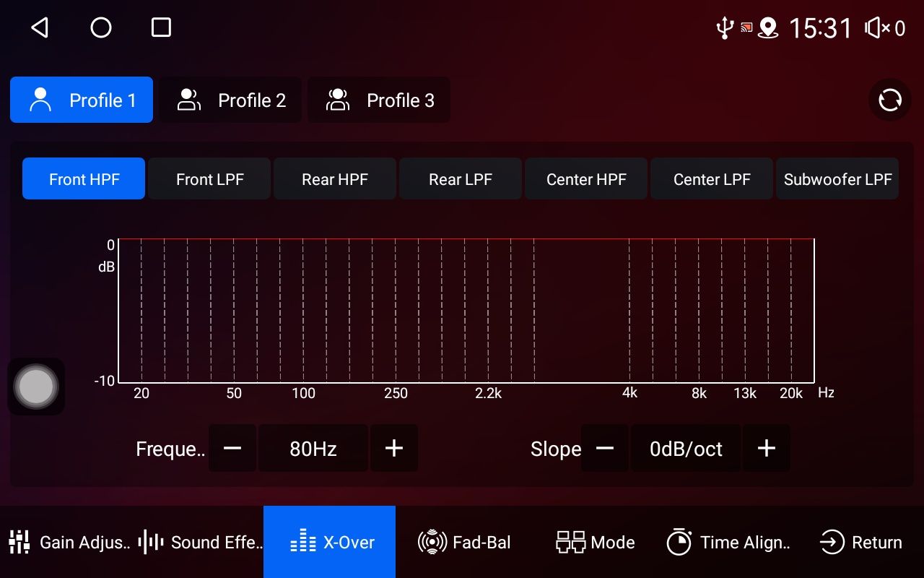Open the Sound Effects section

(200, 542)
